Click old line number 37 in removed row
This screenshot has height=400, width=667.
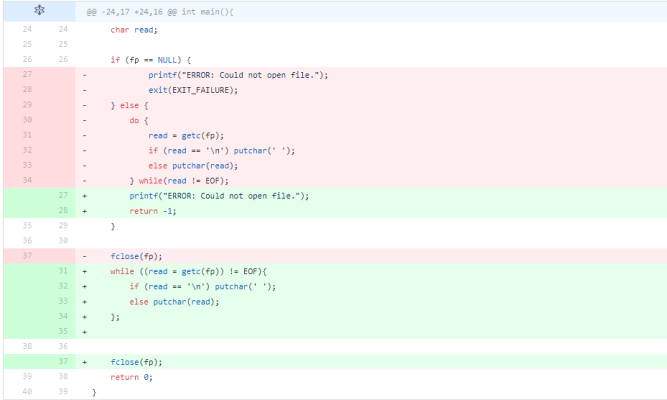pos(27,255)
